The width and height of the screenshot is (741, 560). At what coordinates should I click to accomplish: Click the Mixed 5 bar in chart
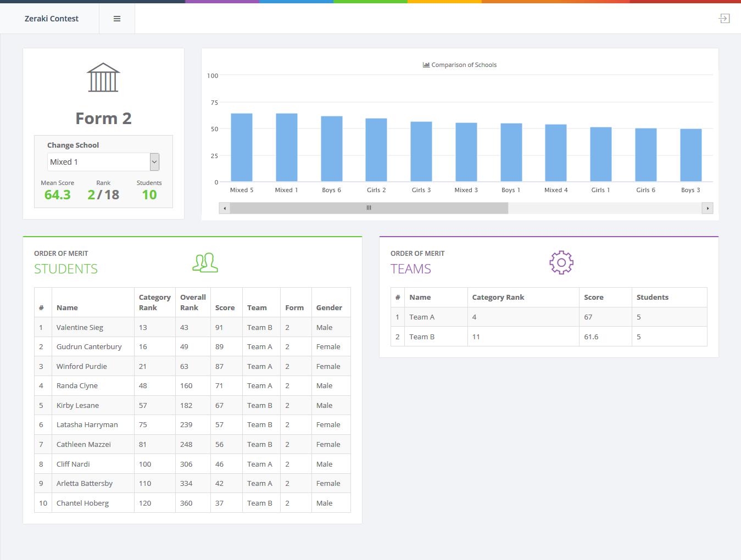[242, 148]
